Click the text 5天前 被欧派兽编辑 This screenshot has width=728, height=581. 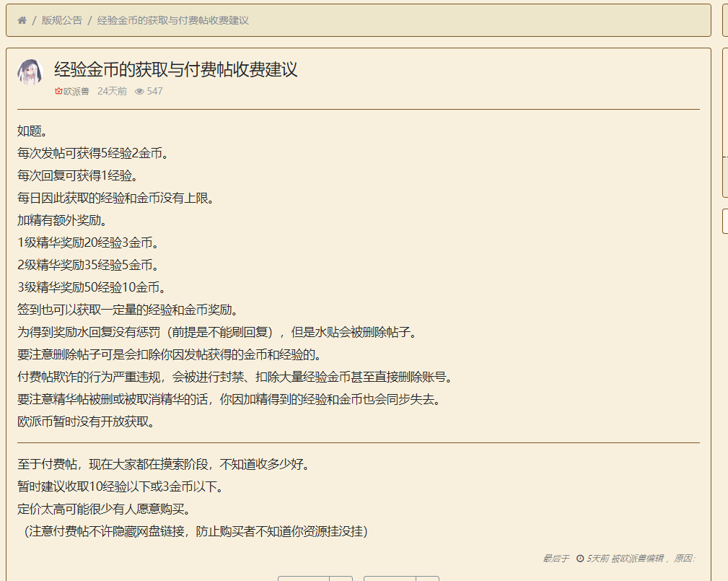(625, 558)
